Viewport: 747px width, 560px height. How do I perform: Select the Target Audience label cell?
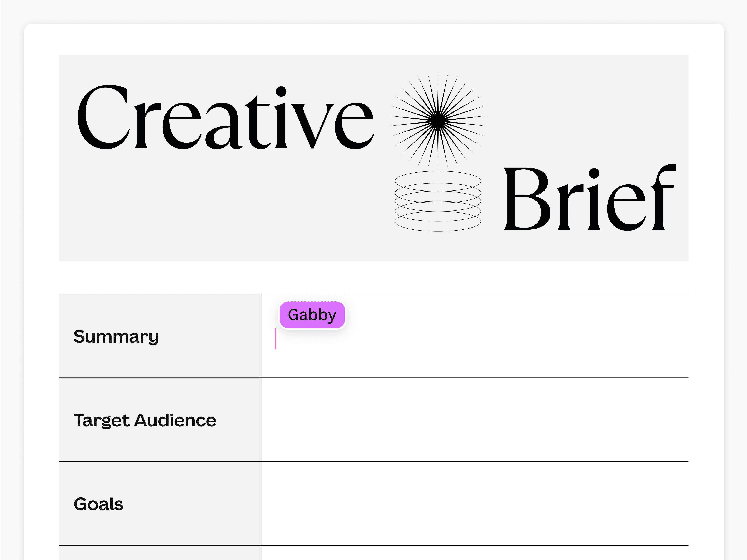click(x=145, y=420)
